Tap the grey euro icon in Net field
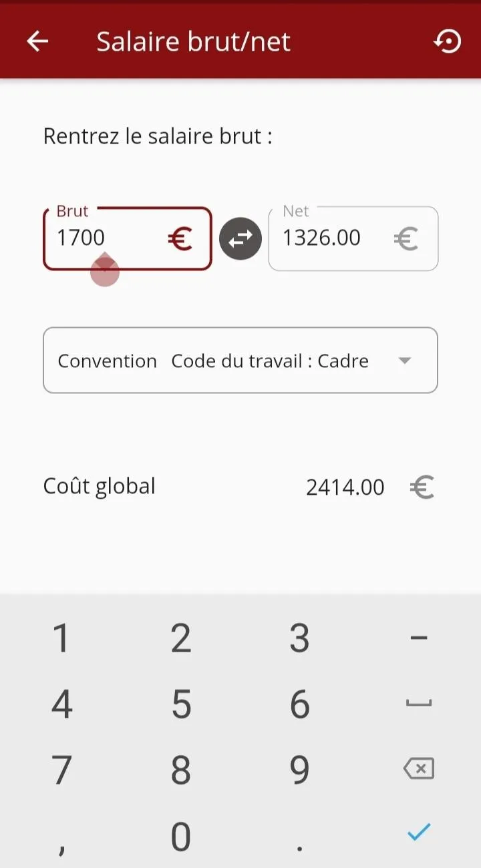 [406, 238]
